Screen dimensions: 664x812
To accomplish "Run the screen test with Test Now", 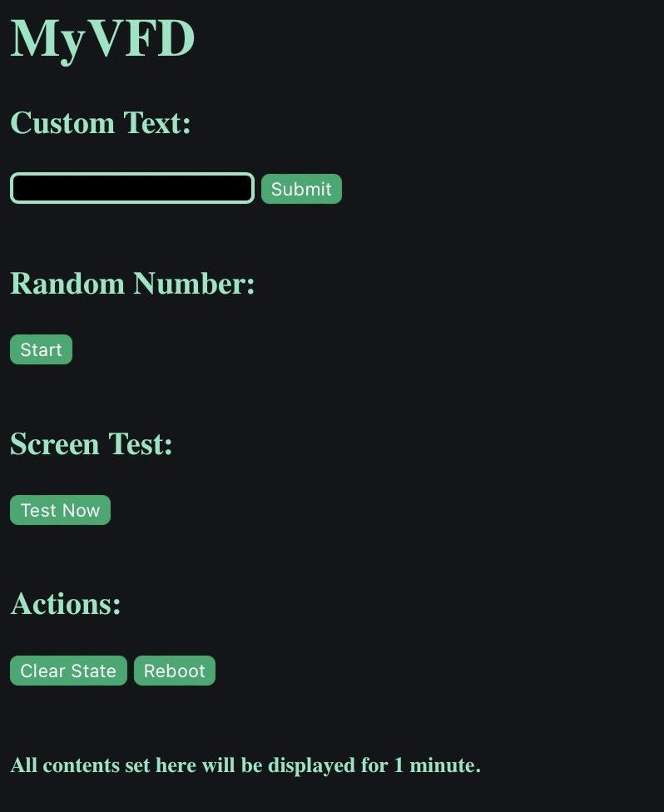I will pos(60,510).
